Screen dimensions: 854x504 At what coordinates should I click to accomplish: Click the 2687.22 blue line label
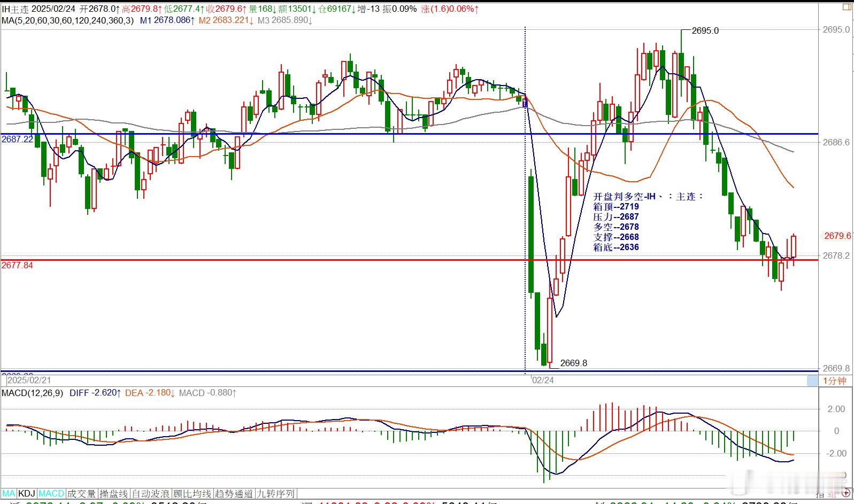(x=17, y=139)
